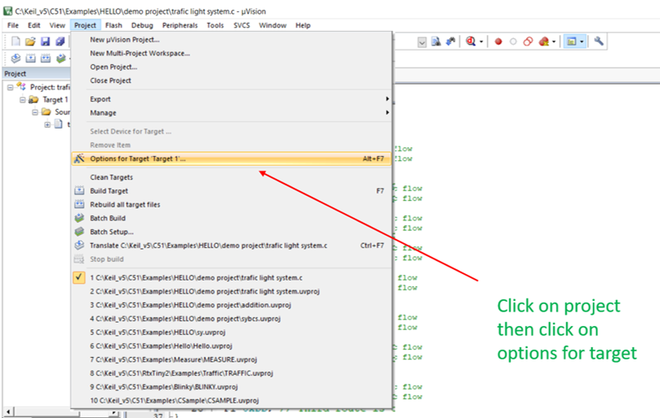Image resolution: width=660 pixels, height=418 pixels.
Task: Choose Close Project
Action: pos(231,80)
